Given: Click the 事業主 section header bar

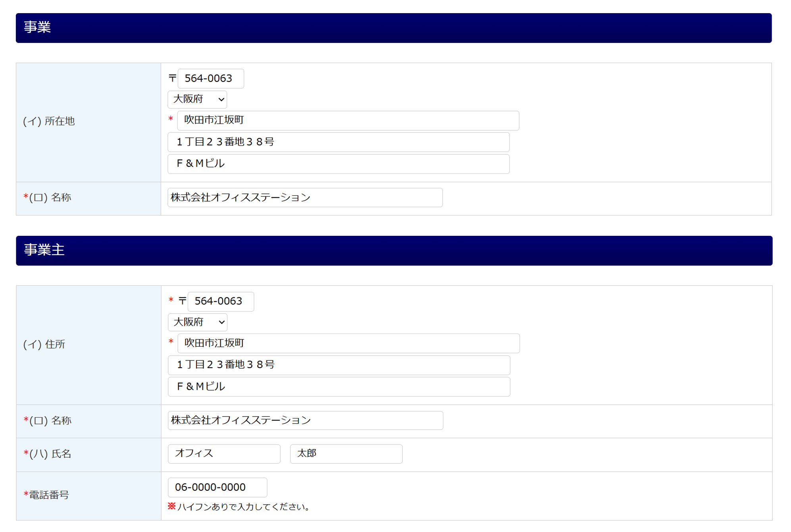Looking at the screenshot, I should coord(394,251).
